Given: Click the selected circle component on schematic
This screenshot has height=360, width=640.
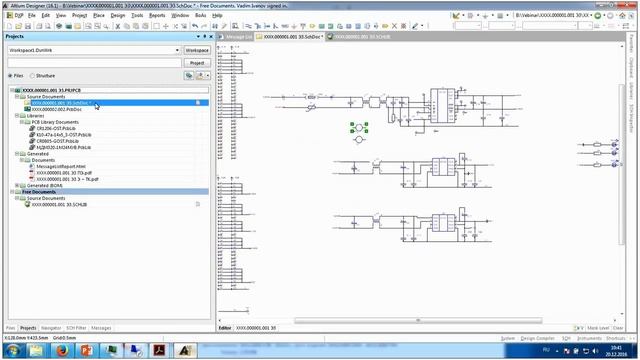Looking at the screenshot, I should click(x=359, y=128).
